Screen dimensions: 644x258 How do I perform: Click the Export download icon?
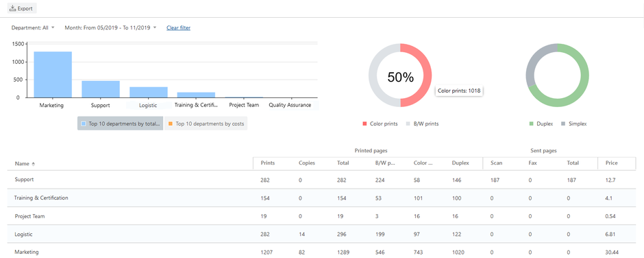[x=13, y=8]
